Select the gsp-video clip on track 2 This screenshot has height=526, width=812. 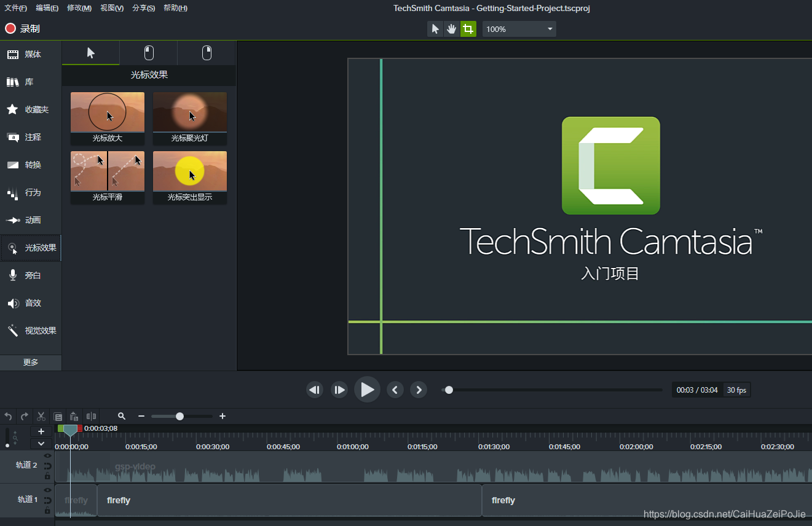pos(433,467)
